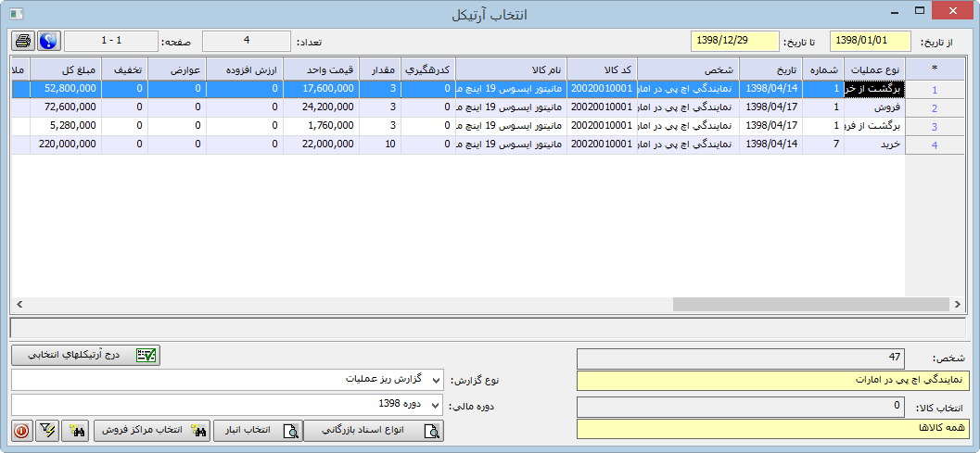
Task: Click the مبلغ کل column header
Action: point(66,70)
